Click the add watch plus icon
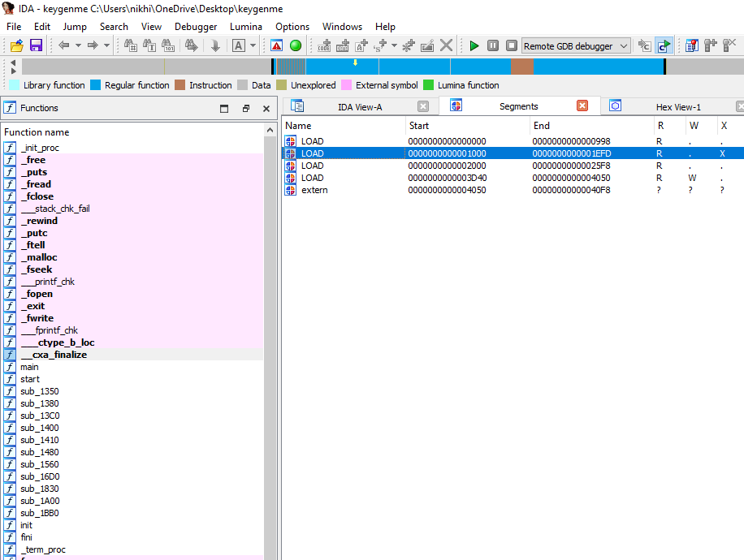The image size is (744, 560). [711, 45]
